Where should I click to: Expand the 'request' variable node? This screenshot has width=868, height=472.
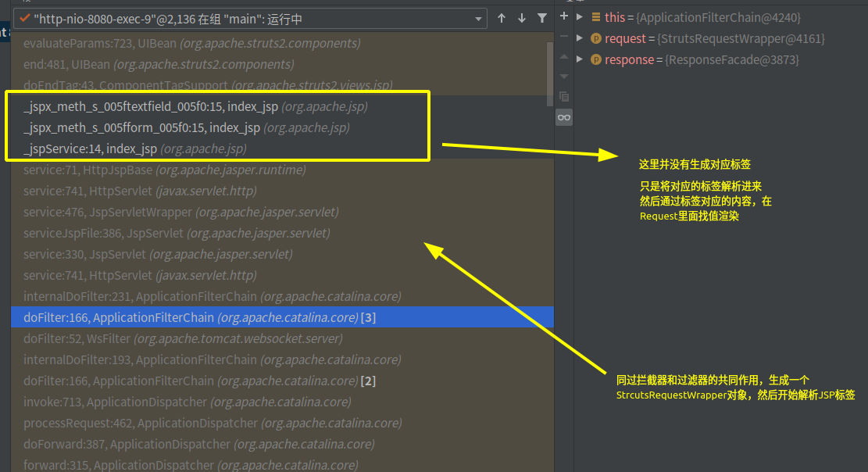580,38
